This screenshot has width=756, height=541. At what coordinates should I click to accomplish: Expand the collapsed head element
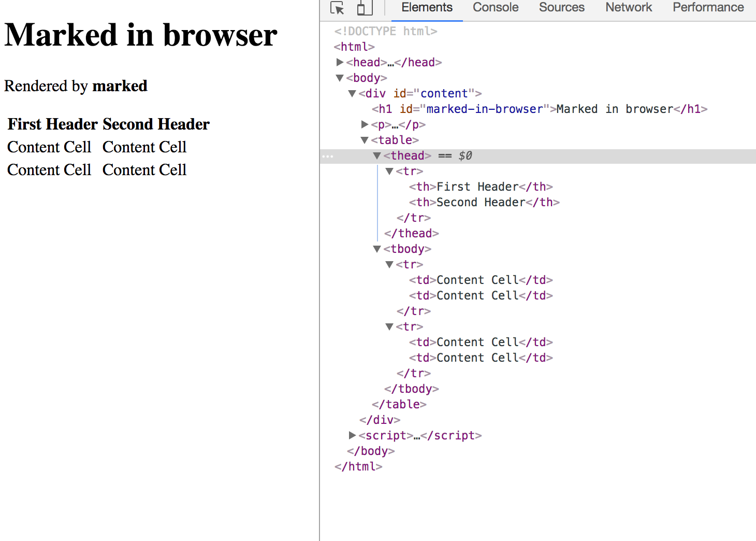340,62
